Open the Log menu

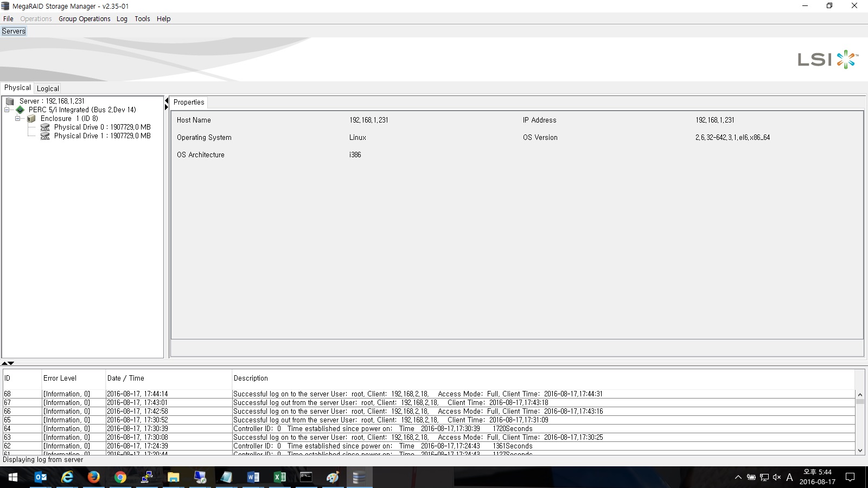click(x=122, y=19)
